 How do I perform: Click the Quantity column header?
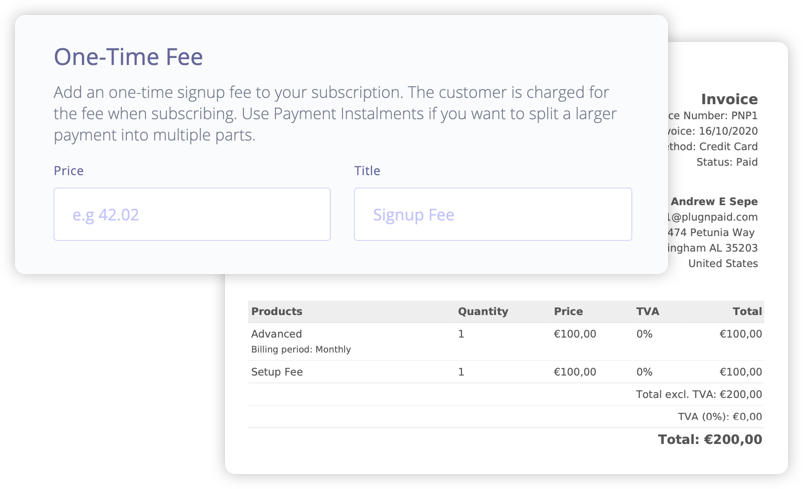[483, 311]
